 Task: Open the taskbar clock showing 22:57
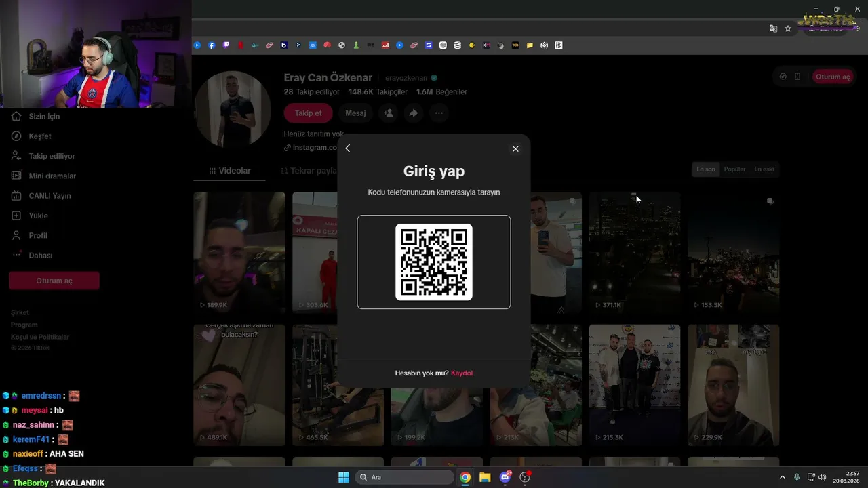pos(847,477)
